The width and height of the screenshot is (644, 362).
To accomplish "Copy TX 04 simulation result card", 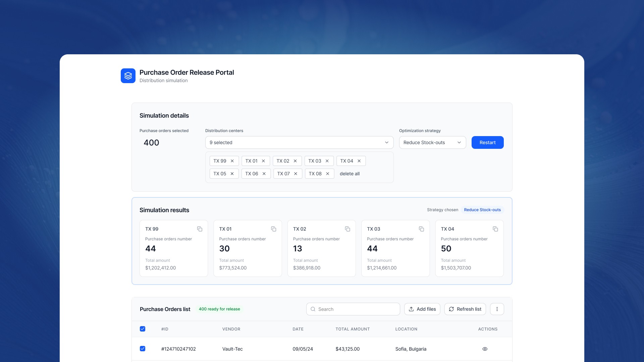I will pyautogui.click(x=495, y=229).
